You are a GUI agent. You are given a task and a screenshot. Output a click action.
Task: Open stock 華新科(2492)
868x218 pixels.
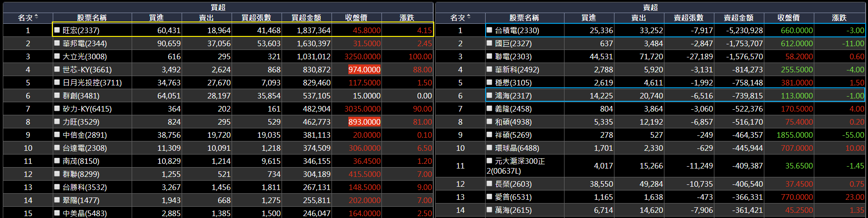click(x=517, y=70)
